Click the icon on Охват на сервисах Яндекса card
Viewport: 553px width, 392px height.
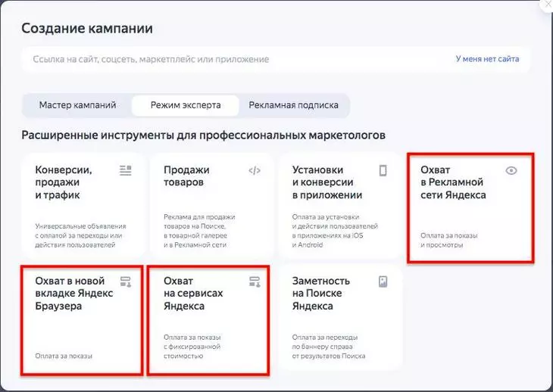point(255,282)
